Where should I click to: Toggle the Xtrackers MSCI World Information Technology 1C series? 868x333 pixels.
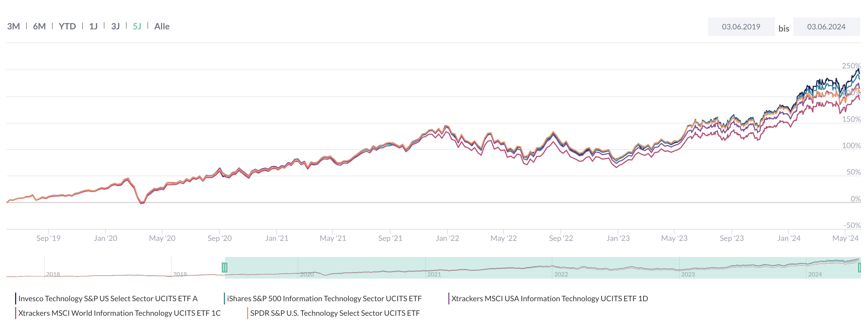[x=119, y=313]
